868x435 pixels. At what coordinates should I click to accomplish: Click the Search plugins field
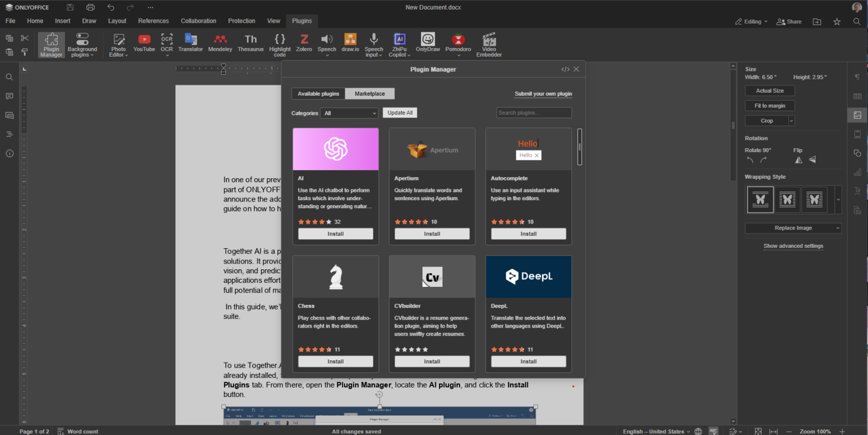click(533, 113)
